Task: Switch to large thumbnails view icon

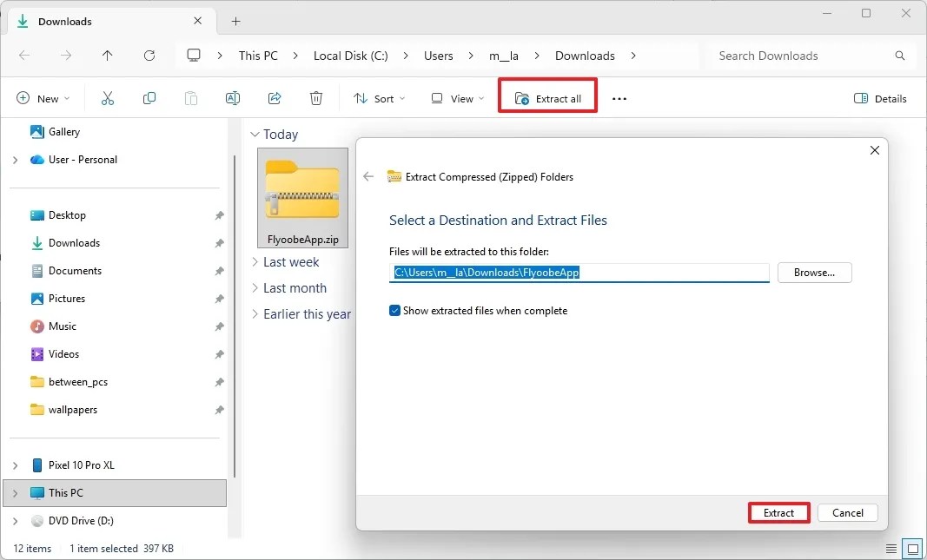Action: point(913,549)
